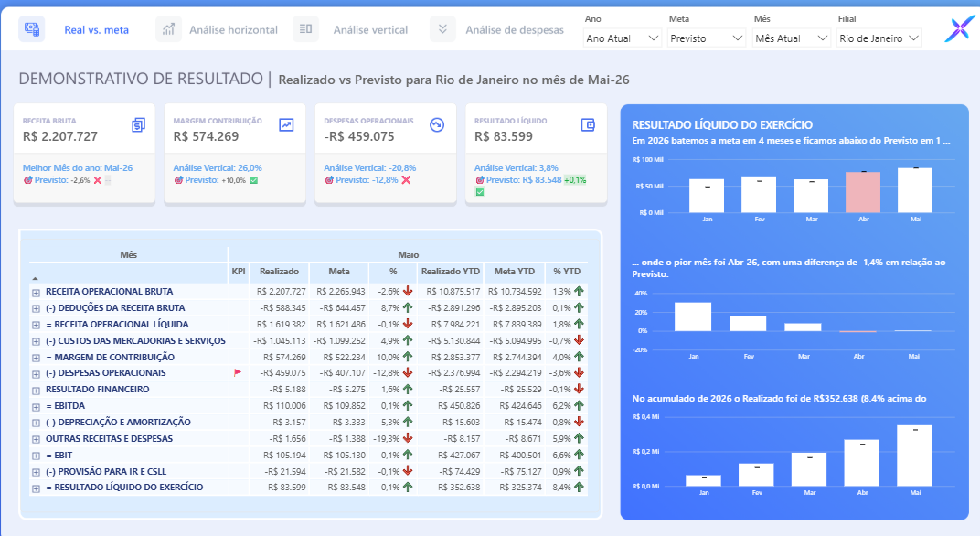Click red arrow for Resultado Financeiro % YTD
This screenshot has height=536, width=980.
[x=579, y=389]
